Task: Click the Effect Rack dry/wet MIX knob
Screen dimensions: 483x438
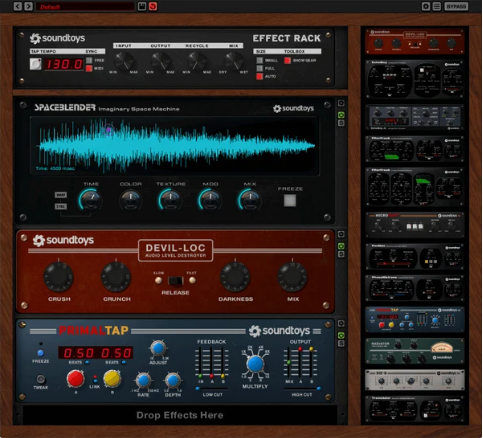Action: pos(234,61)
